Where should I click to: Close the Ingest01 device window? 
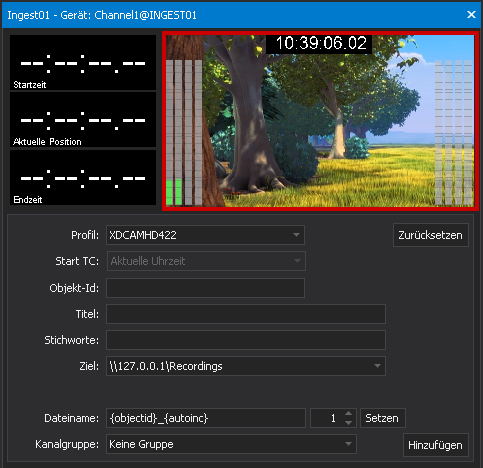[x=471, y=15]
